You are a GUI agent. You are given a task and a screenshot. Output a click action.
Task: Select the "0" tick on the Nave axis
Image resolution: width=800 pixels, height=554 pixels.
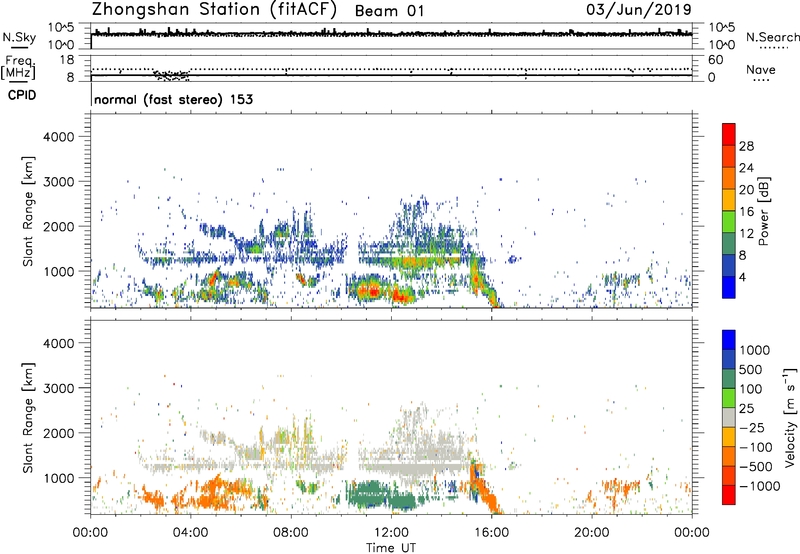click(x=711, y=77)
